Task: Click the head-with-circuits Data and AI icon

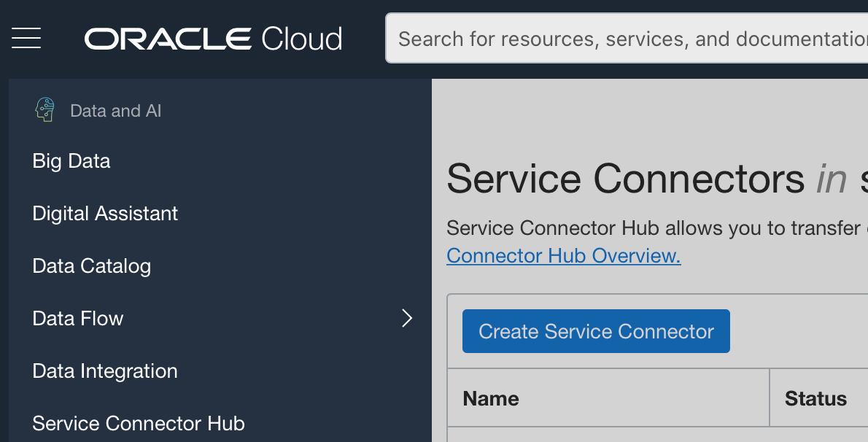Action: 44,109
